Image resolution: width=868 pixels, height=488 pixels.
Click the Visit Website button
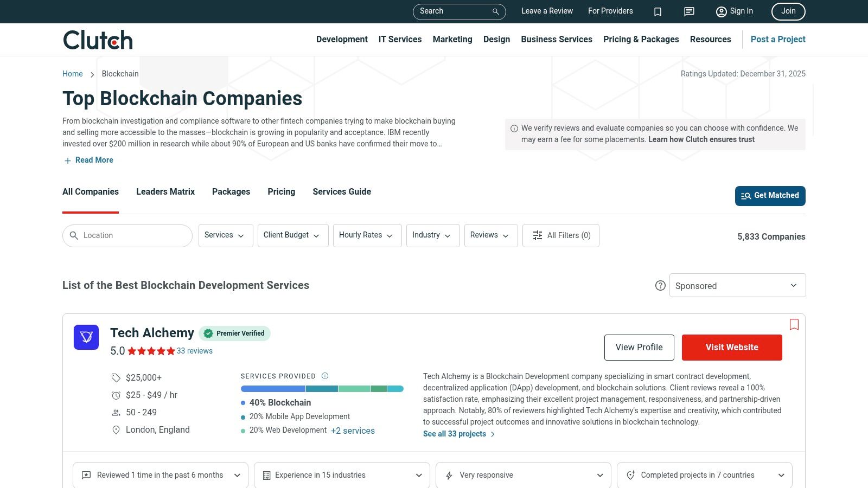[732, 348]
